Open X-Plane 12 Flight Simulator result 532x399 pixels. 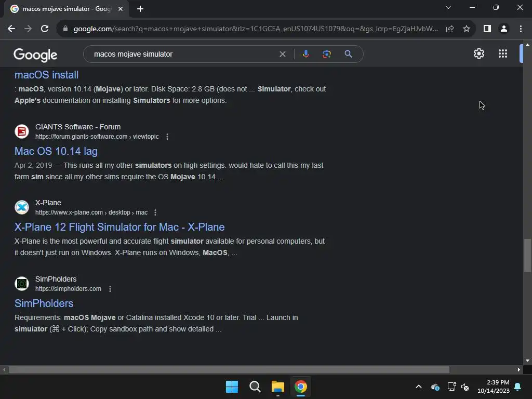pos(119,227)
